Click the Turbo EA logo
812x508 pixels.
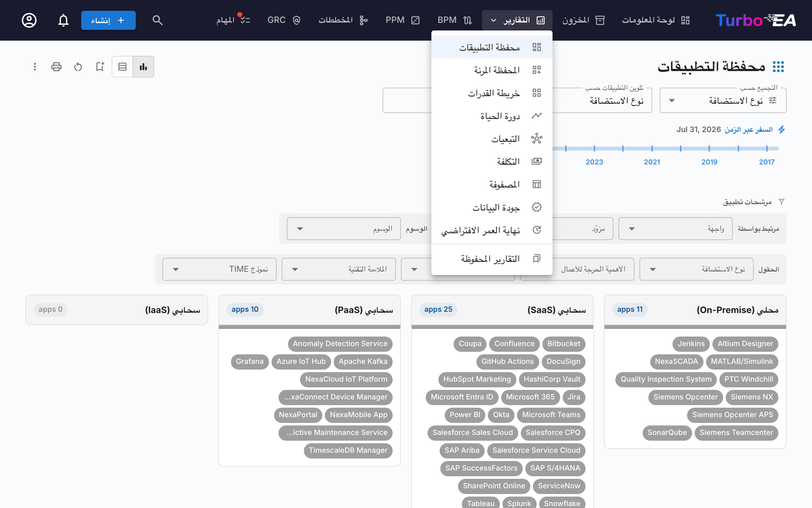pos(755,20)
